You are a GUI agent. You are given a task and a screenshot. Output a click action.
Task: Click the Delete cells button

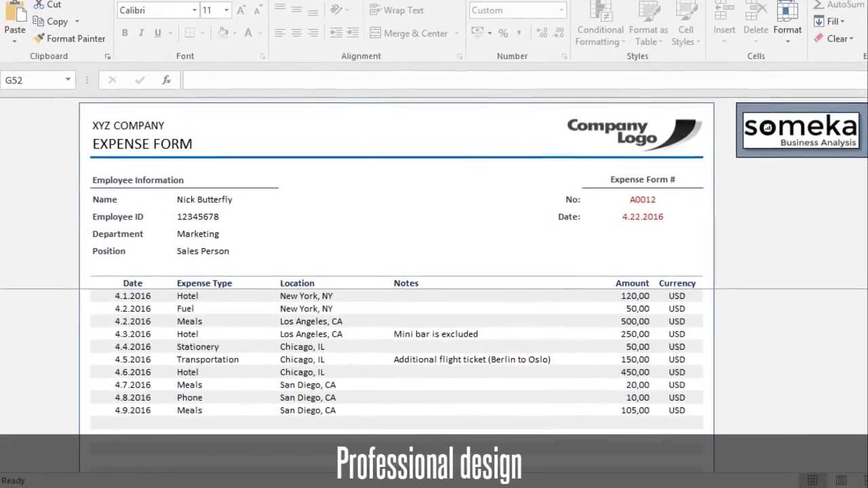[x=755, y=24]
